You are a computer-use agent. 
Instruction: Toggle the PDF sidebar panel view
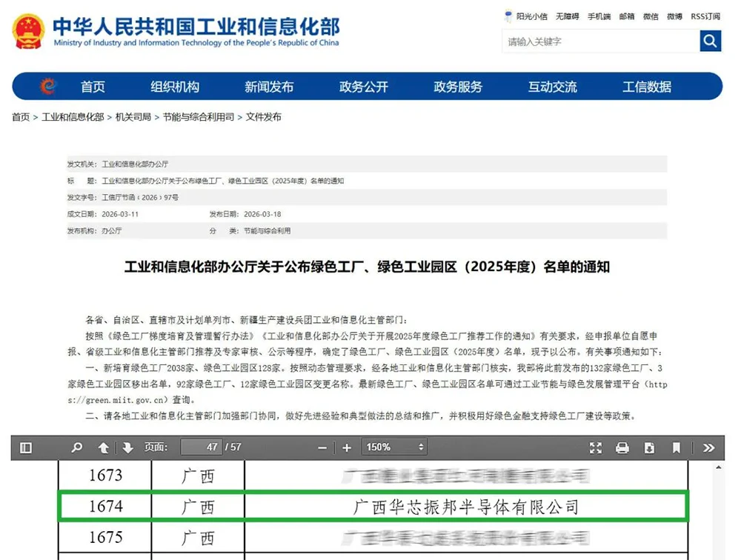pyautogui.click(x=25, y=447)
